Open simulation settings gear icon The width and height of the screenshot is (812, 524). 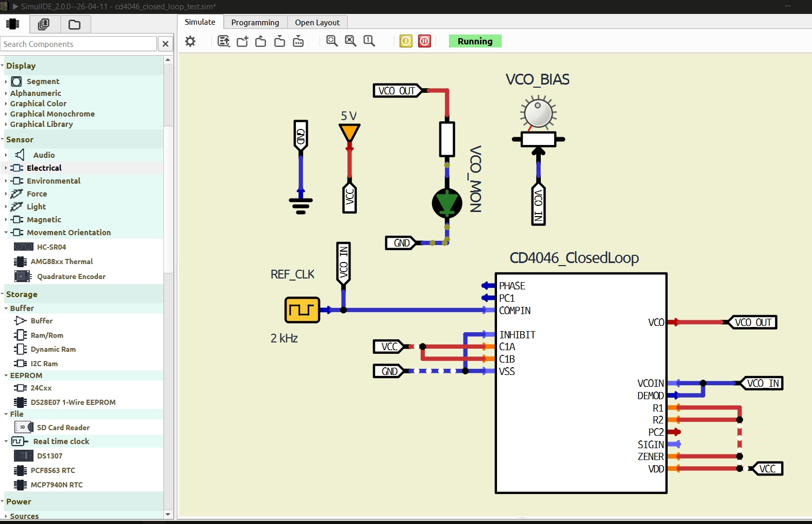tap(190, 41)
